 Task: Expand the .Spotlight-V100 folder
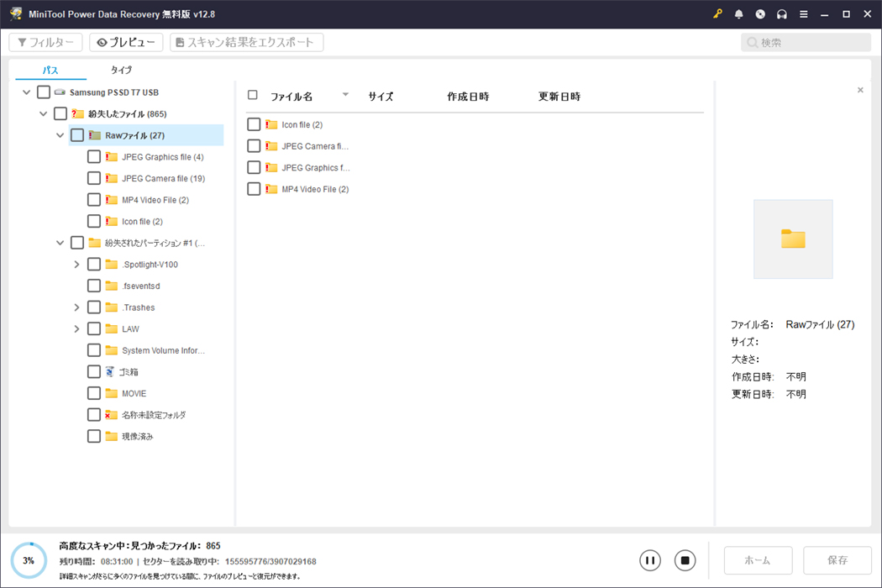click(x=76, y=264)
